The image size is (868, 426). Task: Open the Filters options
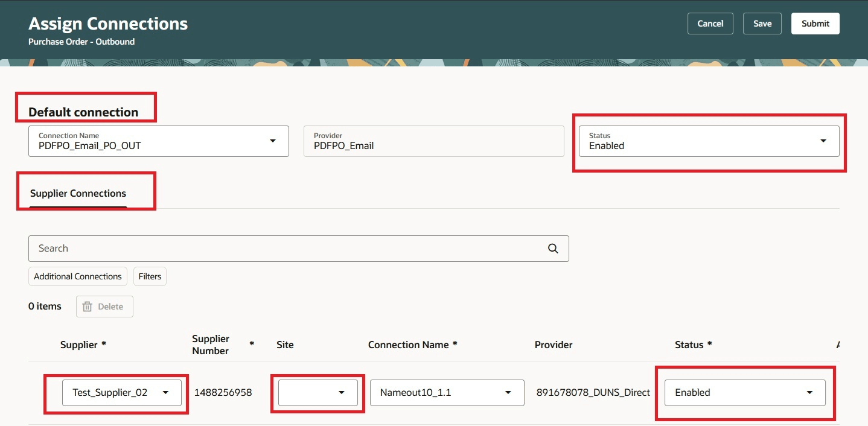150,276
